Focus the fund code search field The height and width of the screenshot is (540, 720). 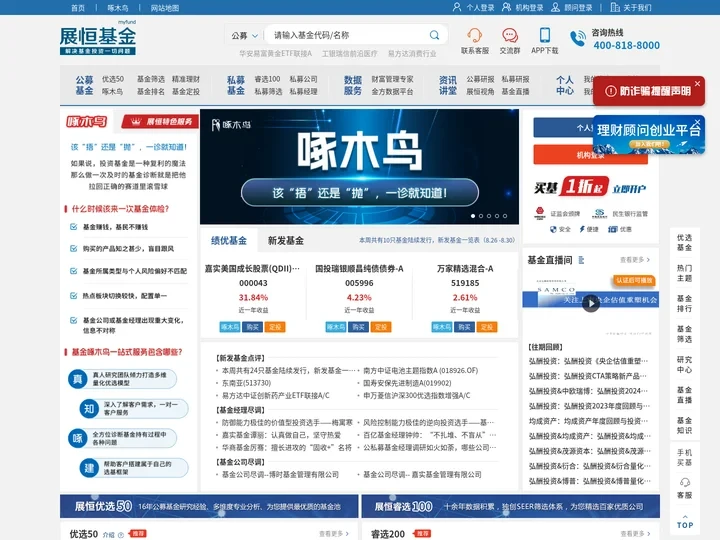[349, 35]
